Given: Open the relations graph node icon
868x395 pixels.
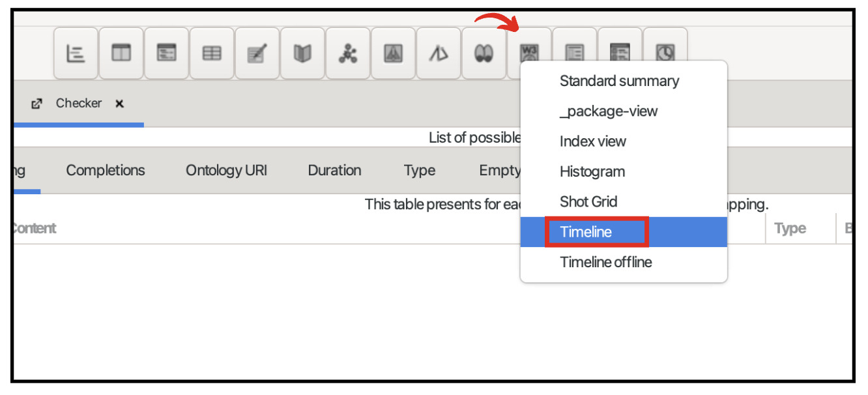Looking at the screenshot, I should click(348, 53).
